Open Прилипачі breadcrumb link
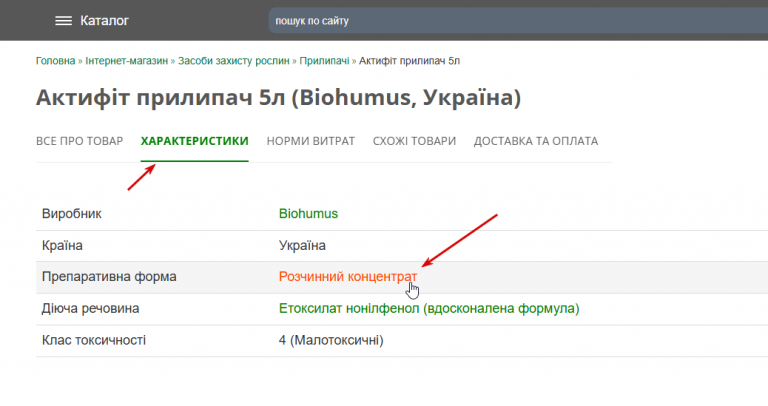Viewport: 768px width, 406px height. 324,61
